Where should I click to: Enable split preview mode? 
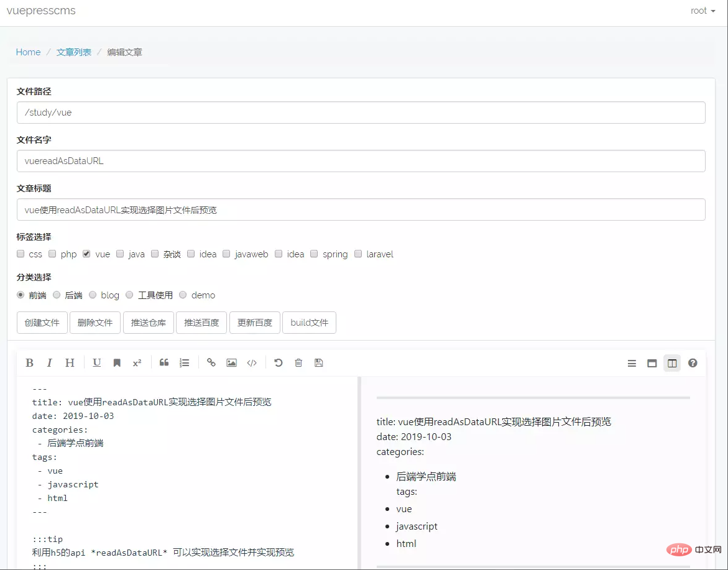point(671,363)
